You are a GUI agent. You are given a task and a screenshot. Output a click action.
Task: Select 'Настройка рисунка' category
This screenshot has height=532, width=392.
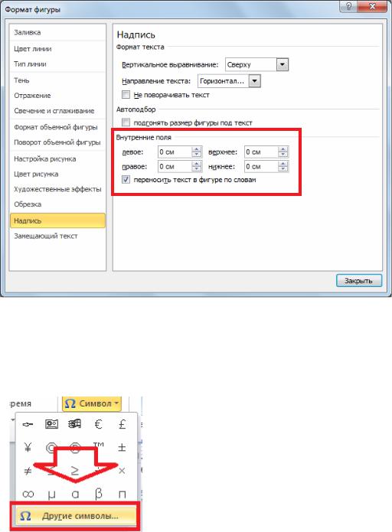57,158
